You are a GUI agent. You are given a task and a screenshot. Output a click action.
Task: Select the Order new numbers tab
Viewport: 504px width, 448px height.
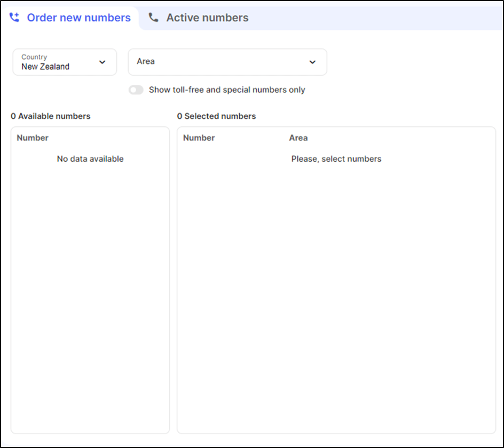click(x=78, y=17)
